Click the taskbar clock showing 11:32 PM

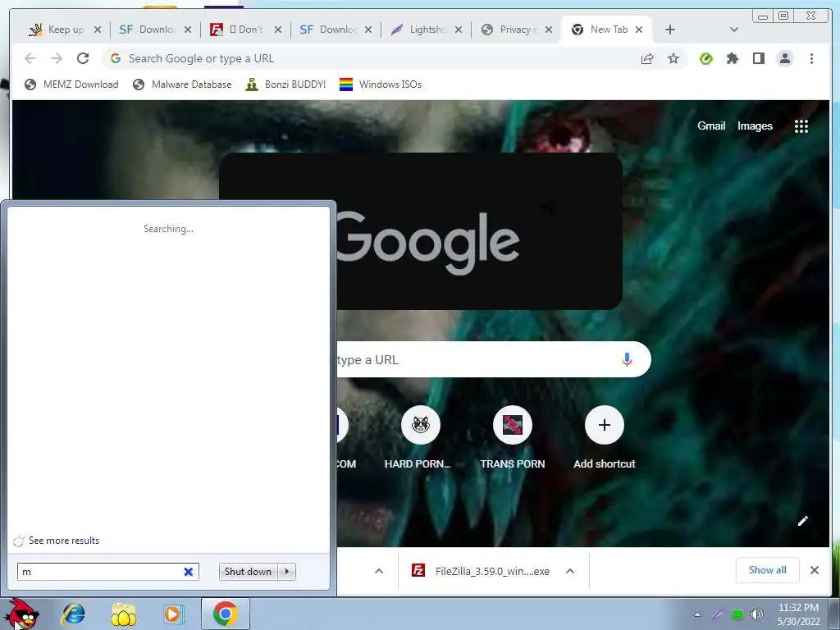[798, 614]
